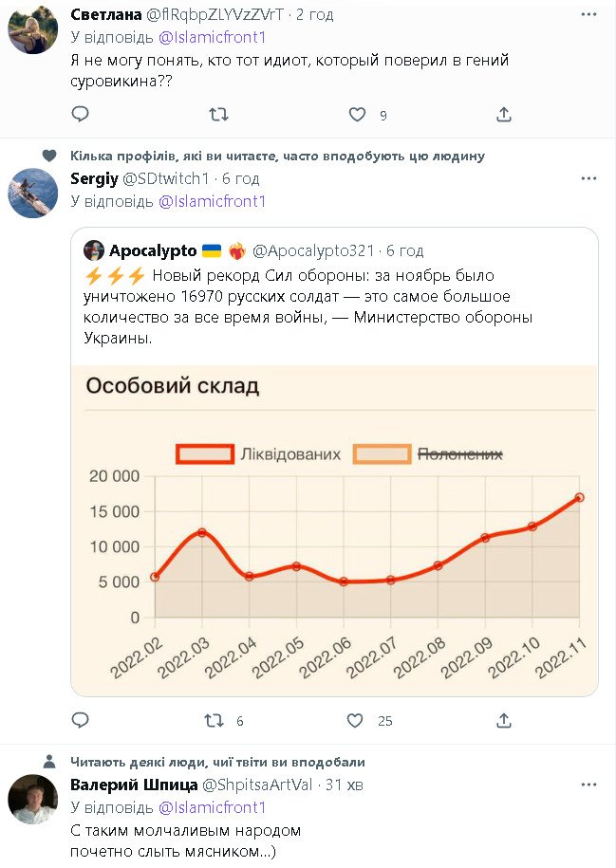The image size is (616, 868).
Task: Share Sergiy's tweet
Action: click(x=504, y=721)
